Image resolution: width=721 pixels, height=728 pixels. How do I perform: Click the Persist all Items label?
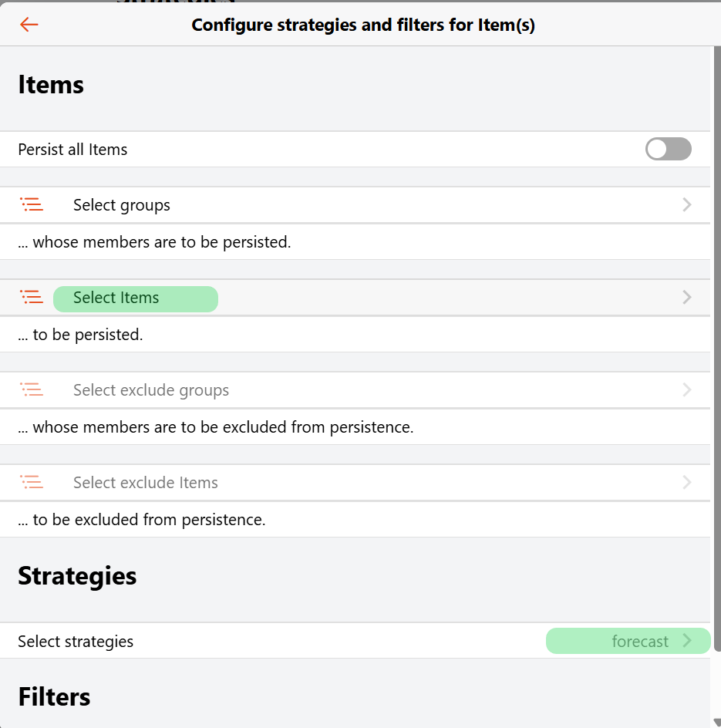[72, 150]
